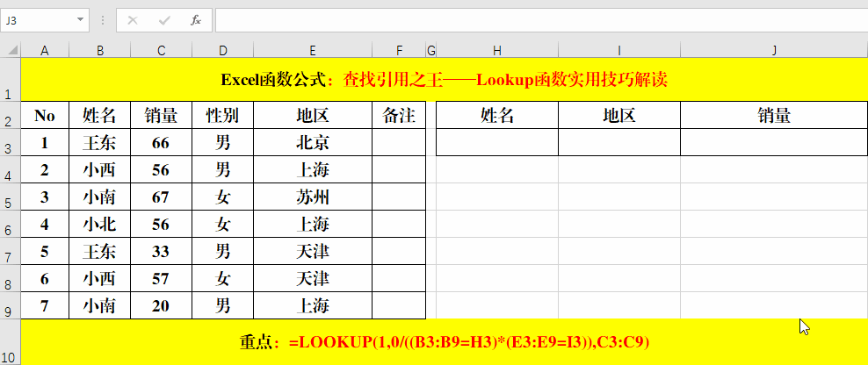The width and height of the screenshot is (868, 365).
Task: Select row 1 header
Action: point(11,79)
